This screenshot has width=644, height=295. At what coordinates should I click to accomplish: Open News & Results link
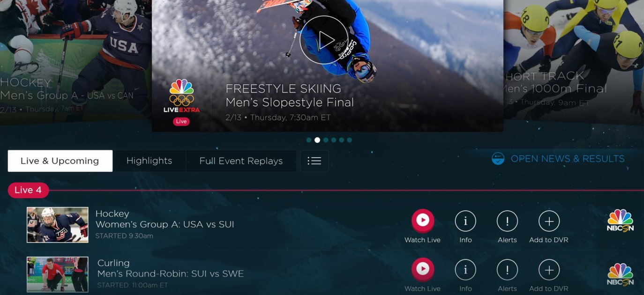tap(558, 159)
